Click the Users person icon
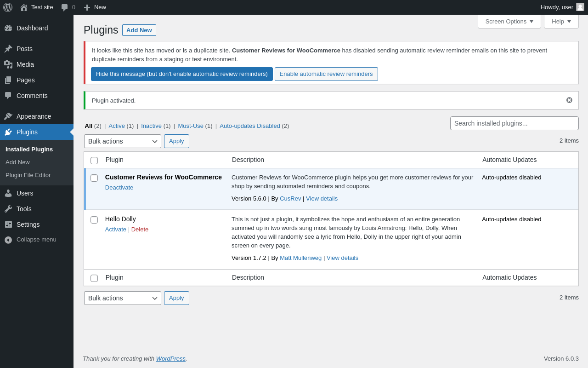588x368 pixels. point(8,193)
